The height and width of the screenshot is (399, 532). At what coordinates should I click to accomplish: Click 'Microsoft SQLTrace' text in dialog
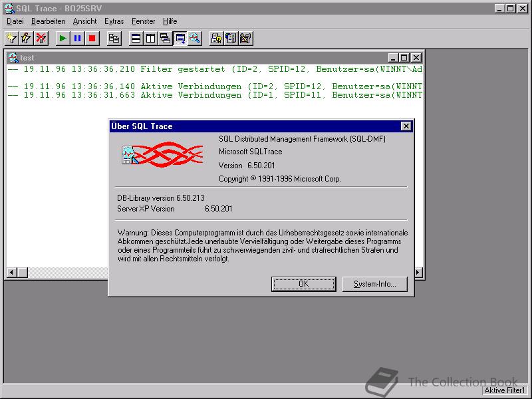click(x=251, y=152)
